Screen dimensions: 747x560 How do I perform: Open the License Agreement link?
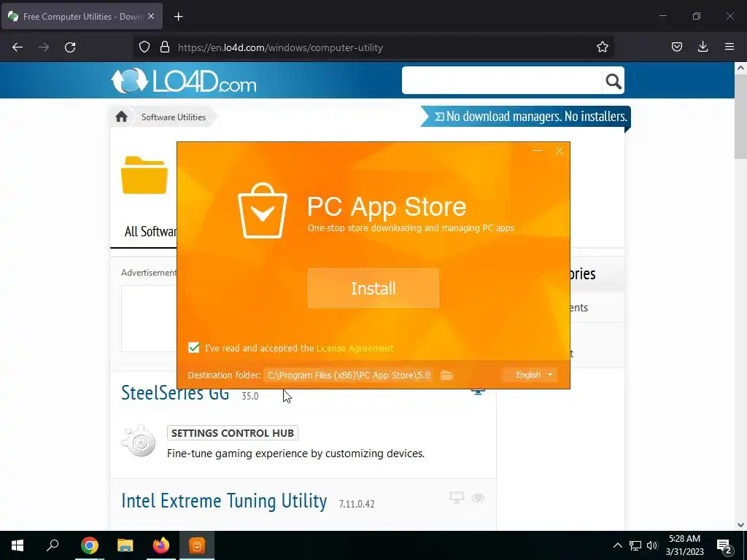(355, 348)
